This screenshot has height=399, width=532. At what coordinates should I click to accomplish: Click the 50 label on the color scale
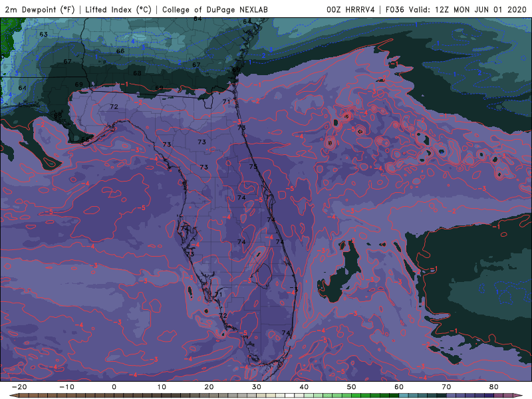point(352,387)
